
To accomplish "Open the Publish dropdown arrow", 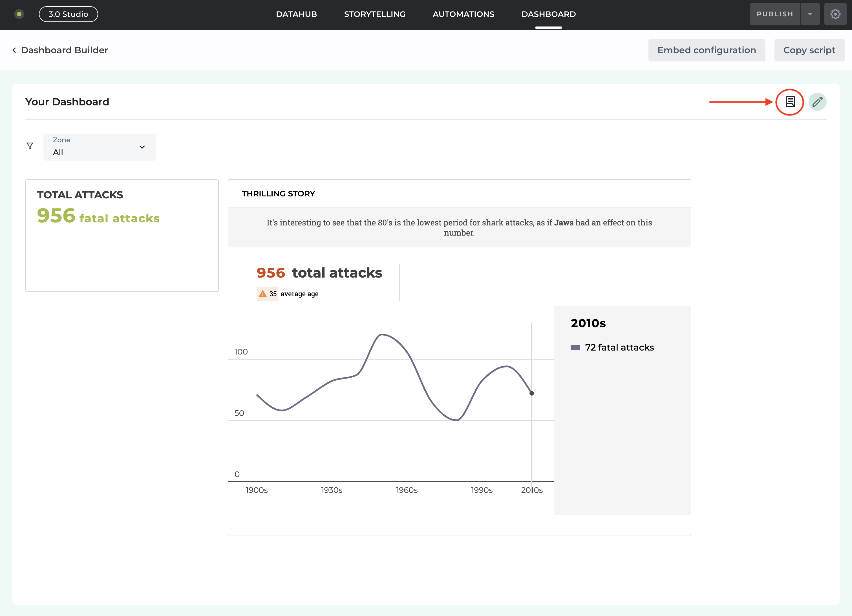I will (810, 14).
